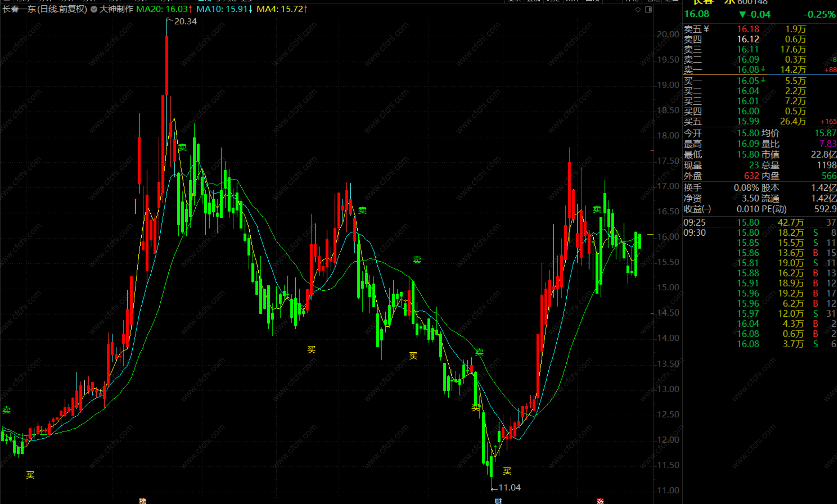Click the 卖 signal near the 20.34 peak

click(182, 147)
